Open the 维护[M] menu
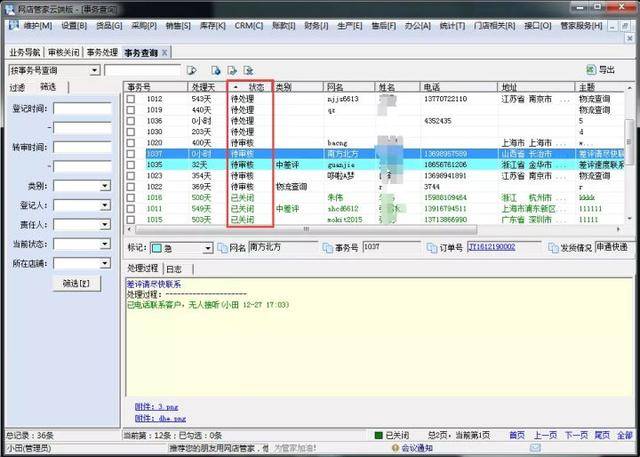This screenshot has height=457, width=640. [38, 26]
